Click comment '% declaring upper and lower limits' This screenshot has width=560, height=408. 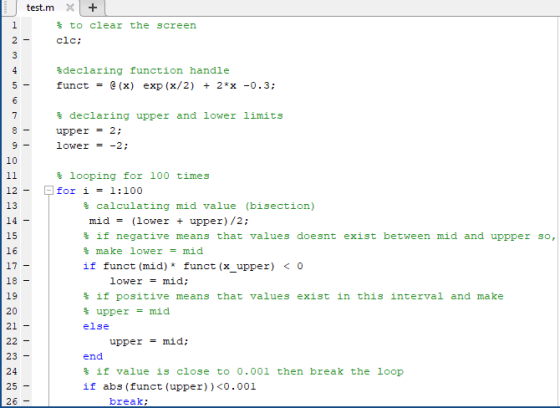click(170, 116)
